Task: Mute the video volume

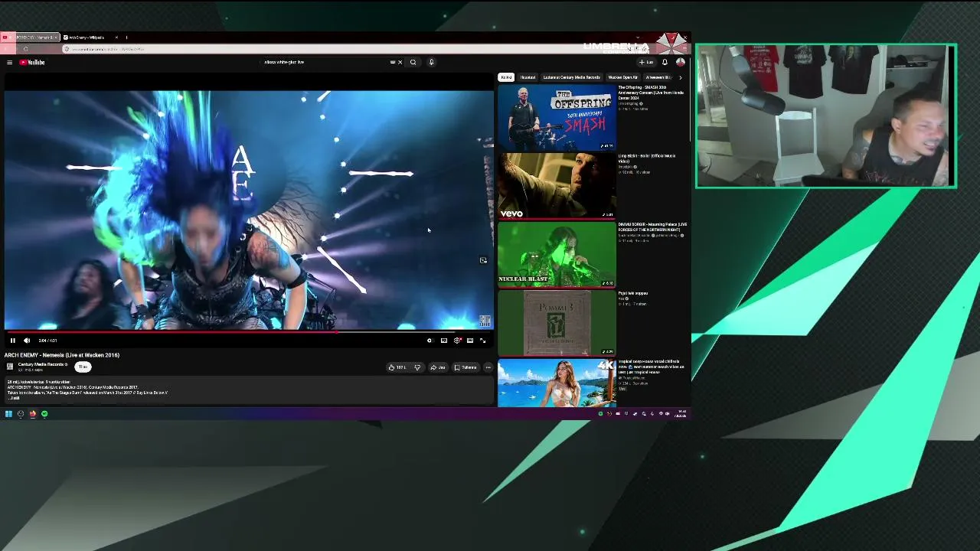Action: pyautogui.click(x=27, y=341)
